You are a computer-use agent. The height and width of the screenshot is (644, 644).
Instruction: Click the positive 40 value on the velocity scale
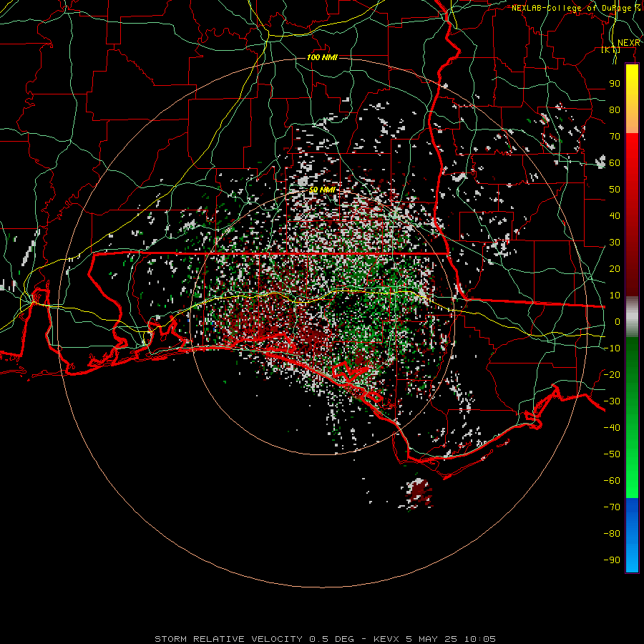[615, 215]
